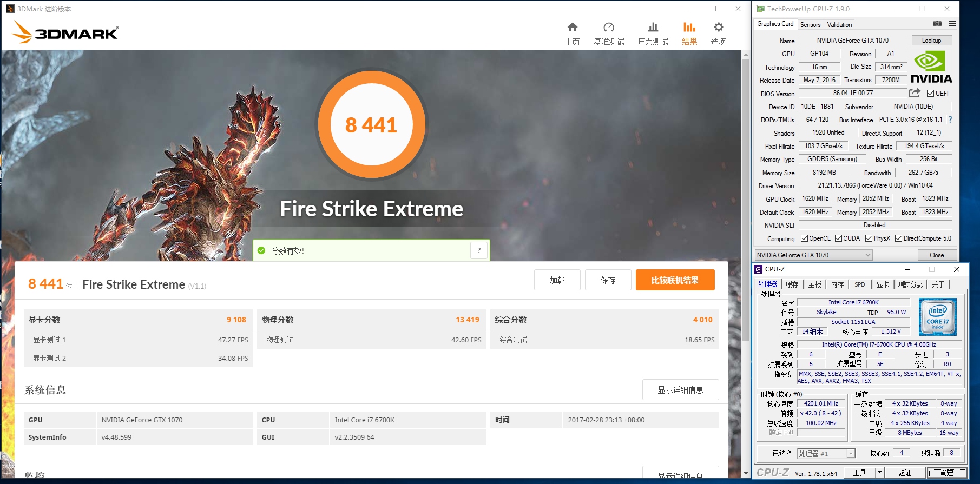Screen dimensions: 980x484
Task: Click the 3DMark scrollbar up arrow
Action: coord(746,55)
